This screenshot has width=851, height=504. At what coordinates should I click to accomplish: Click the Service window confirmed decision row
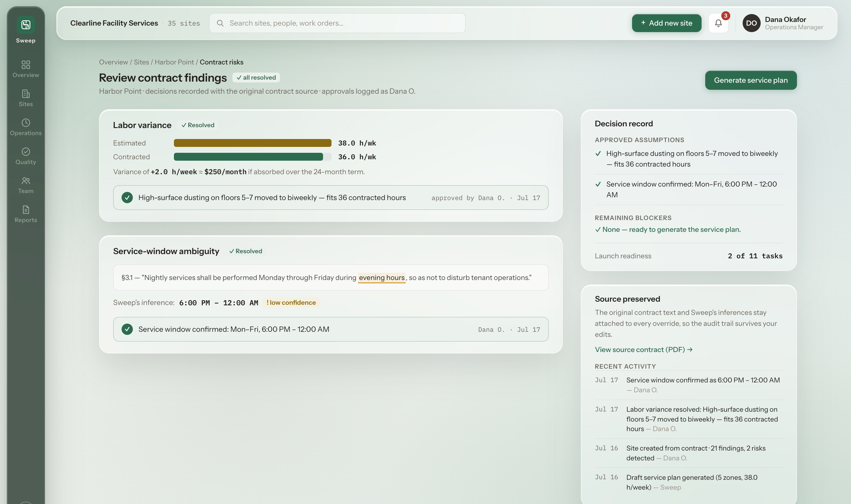tap(330, 329)
